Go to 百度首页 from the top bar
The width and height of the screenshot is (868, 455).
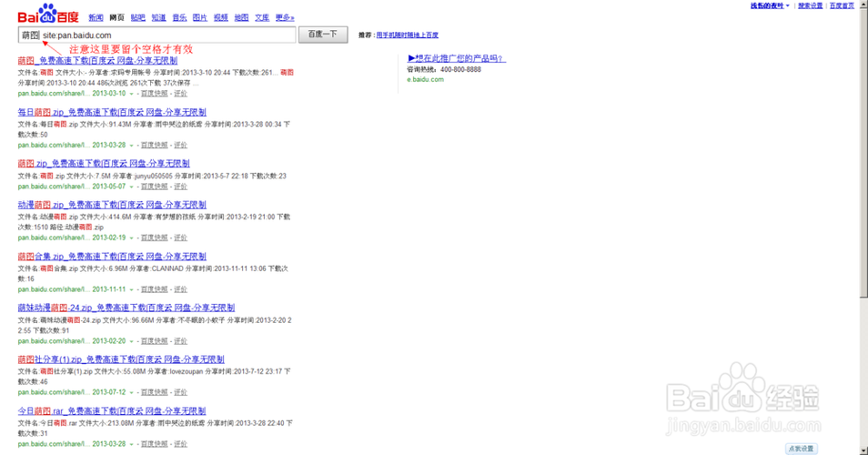click(x=842, y=5)
